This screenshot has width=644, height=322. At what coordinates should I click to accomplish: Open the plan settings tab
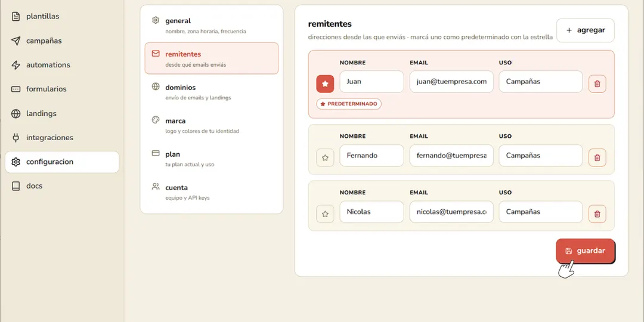coord(212,158)
